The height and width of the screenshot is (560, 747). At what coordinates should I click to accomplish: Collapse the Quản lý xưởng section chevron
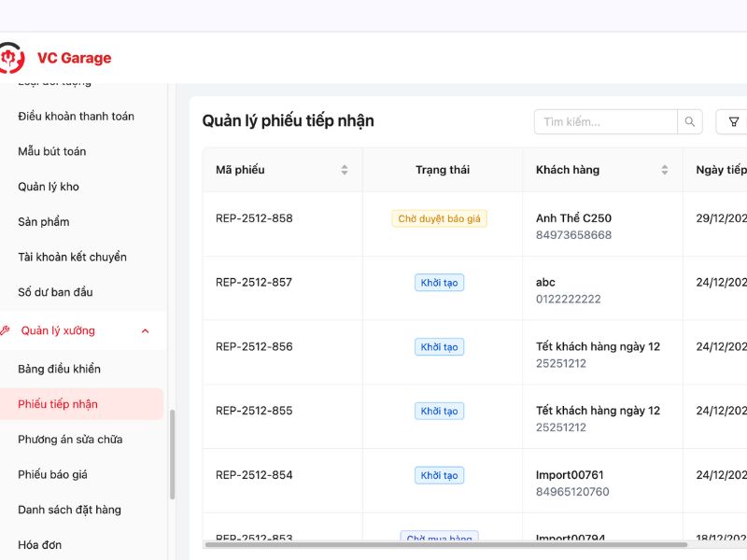tap(145, 330)
